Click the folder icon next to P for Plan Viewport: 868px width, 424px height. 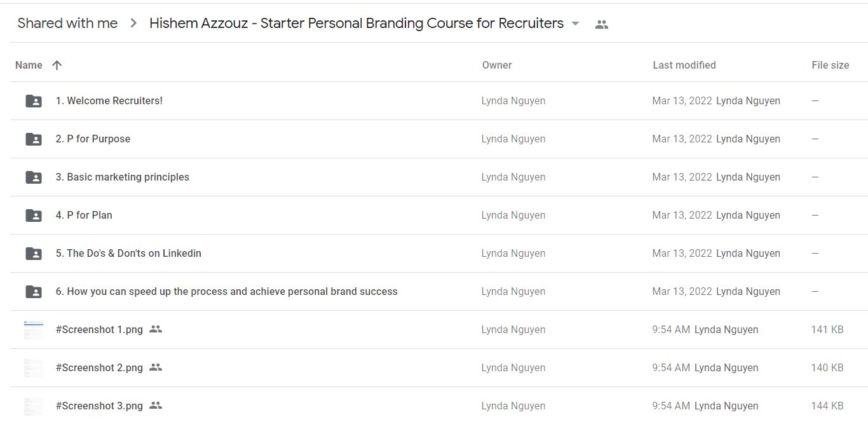tap(34, 215)
